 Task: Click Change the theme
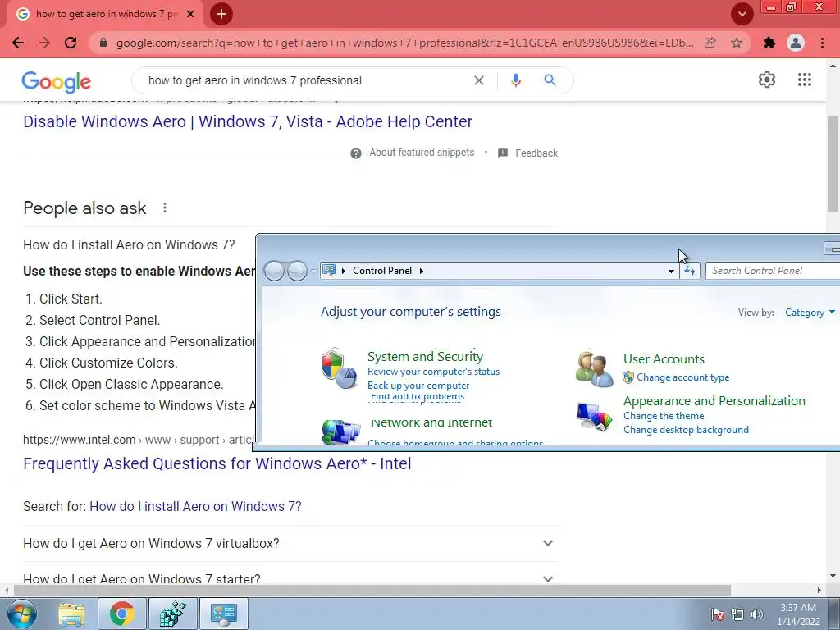pos(664,416)
